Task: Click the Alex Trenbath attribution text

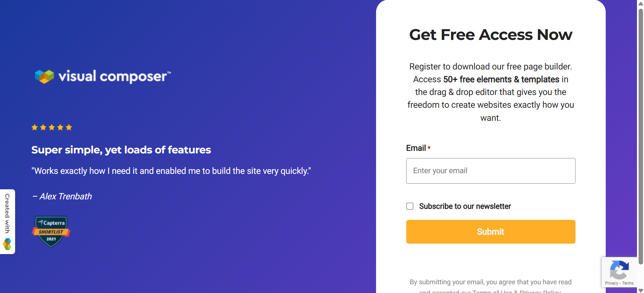Action: [61, 196]
